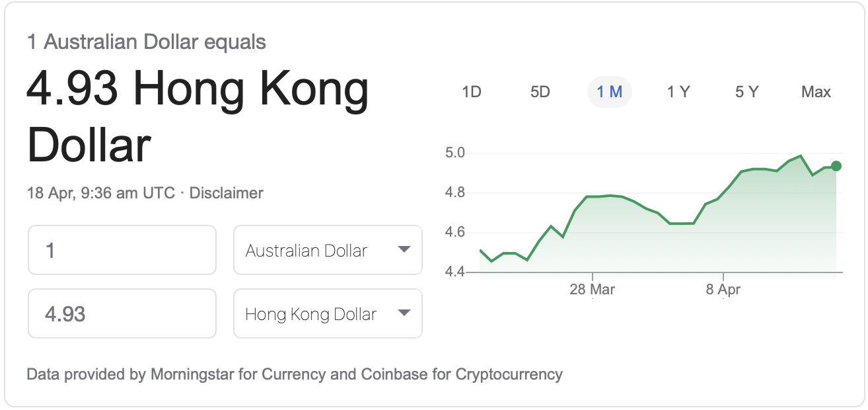Click the 5.0 y-axis label

click(456, 153)
